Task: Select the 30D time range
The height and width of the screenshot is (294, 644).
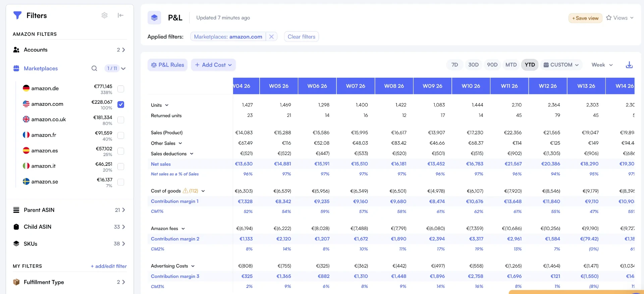Action: click(473, 65)
